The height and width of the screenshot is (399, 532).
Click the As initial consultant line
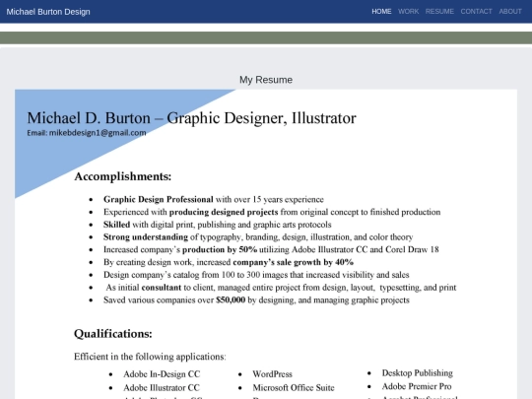tap(281, 288)
